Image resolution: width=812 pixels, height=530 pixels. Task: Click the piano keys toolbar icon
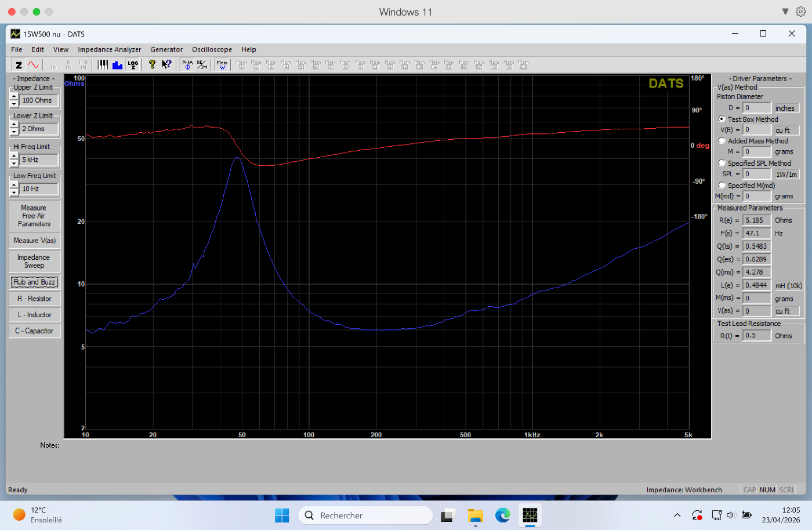point(103,65)
